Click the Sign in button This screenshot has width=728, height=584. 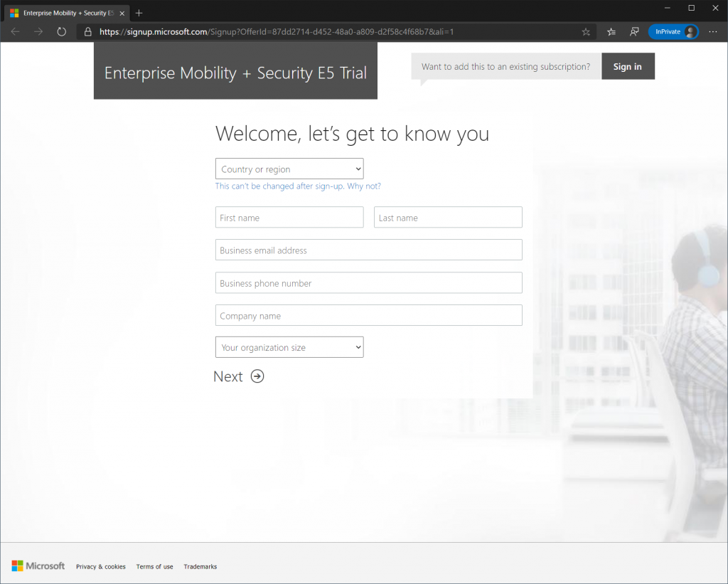click(628, 66)
